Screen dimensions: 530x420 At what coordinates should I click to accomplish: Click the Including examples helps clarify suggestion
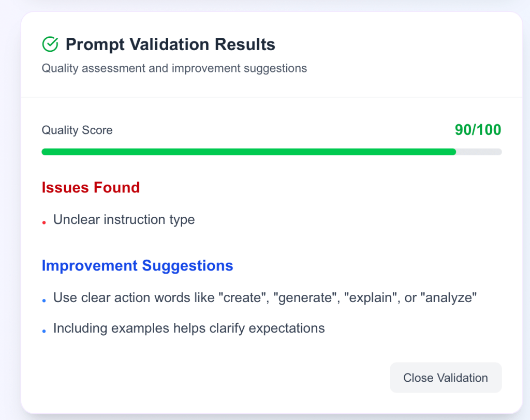(x=189, y=328)
